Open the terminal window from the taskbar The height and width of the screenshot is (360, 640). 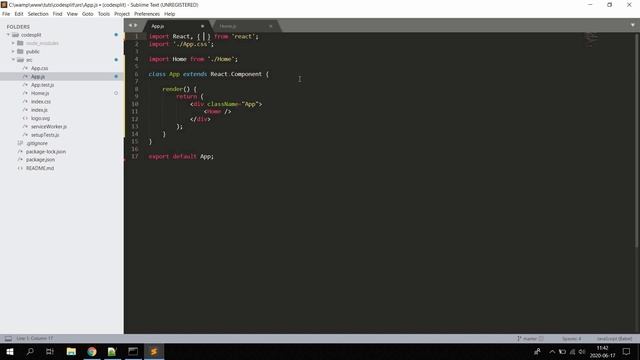point(133,352)
